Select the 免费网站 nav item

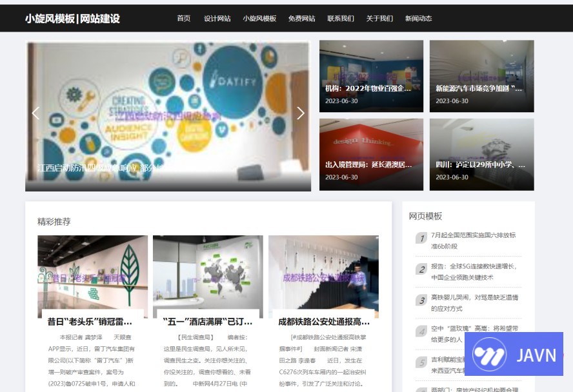(x=301, y=18)
